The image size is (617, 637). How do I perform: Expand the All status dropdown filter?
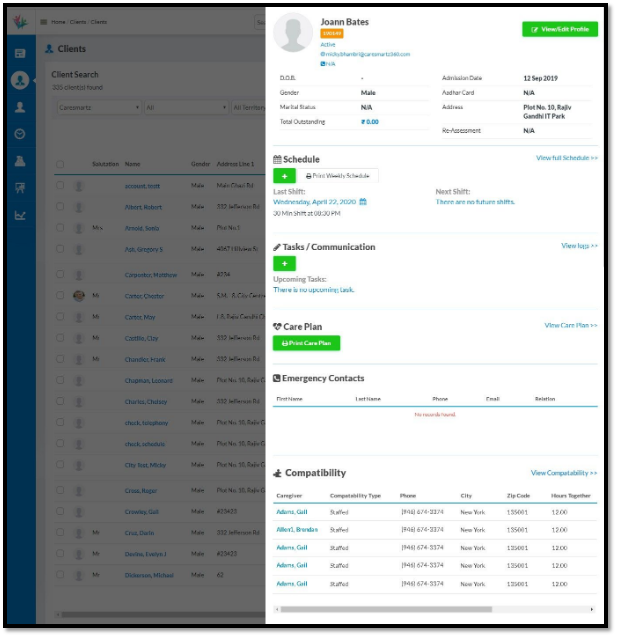(x=184, y=107)
